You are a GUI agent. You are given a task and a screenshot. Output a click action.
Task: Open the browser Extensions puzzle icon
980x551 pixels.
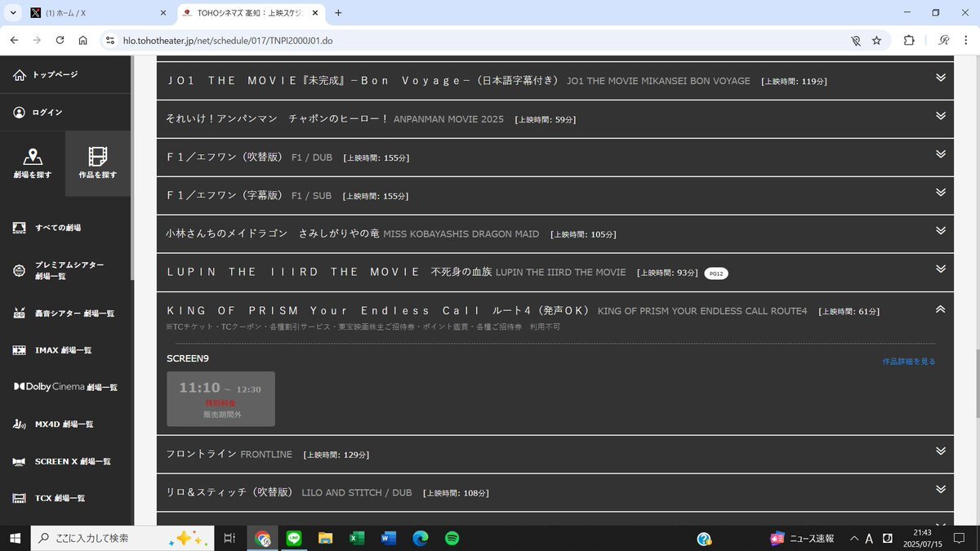pos(909,40)
